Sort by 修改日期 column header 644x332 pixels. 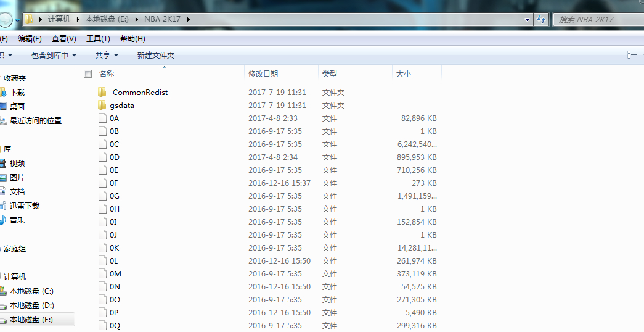pos(263,73)
